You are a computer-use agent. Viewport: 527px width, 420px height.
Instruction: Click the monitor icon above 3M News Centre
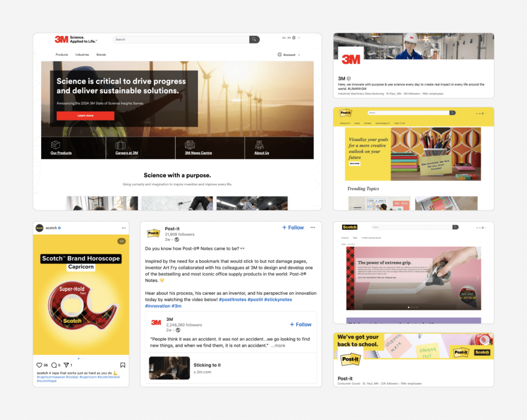point(190,145)
